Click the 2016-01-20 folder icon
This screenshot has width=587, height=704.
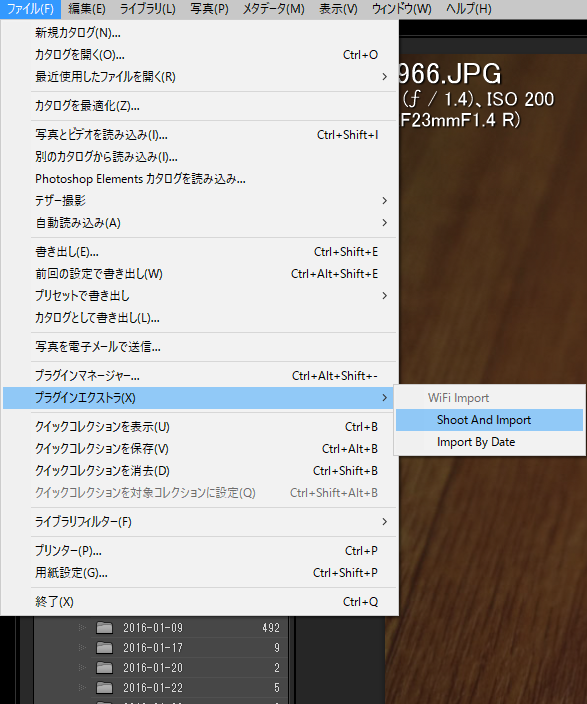click(x=104, y=668)
